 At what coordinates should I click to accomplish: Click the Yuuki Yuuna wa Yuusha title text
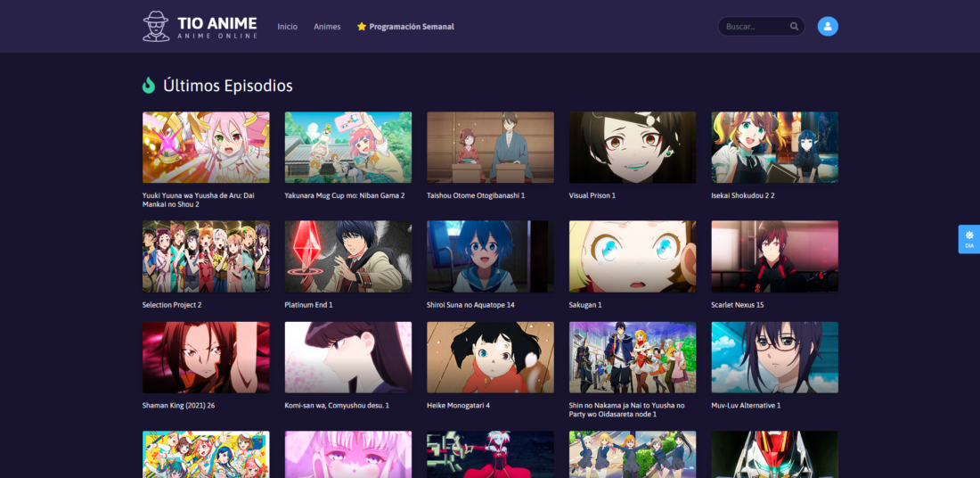pyautogui.click(x=199, y=200)
